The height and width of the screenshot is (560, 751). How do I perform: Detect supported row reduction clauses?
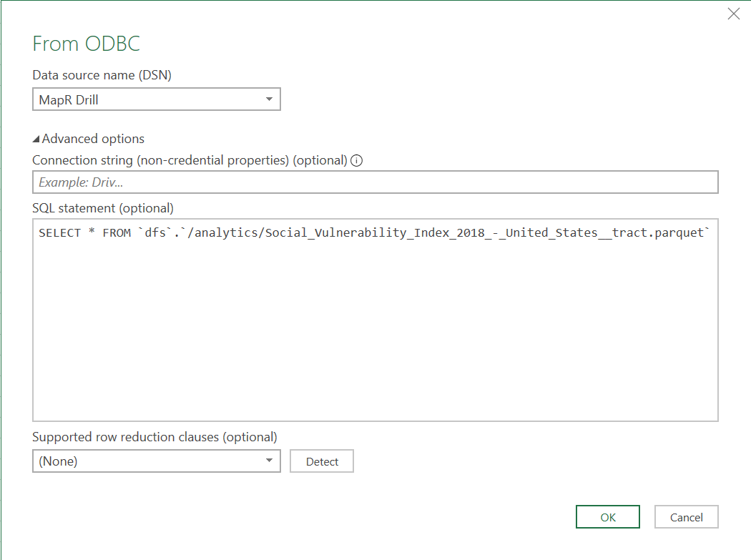tap(321, 461)
